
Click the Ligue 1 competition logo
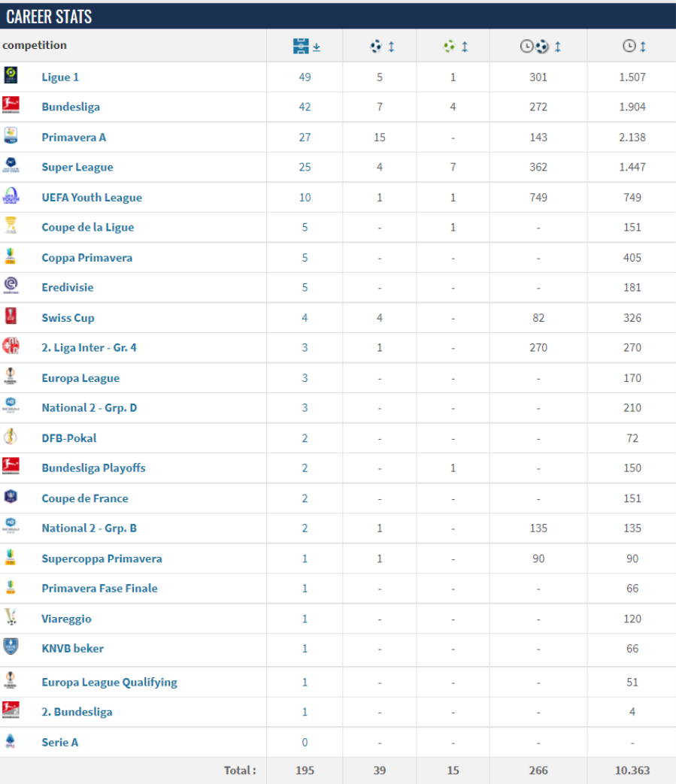pos(11,75)
